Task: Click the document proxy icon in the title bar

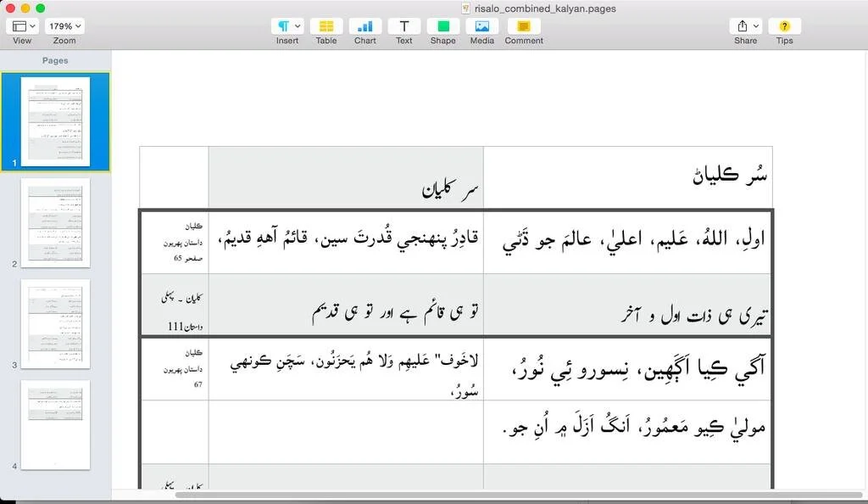Action: coord(464,8)
